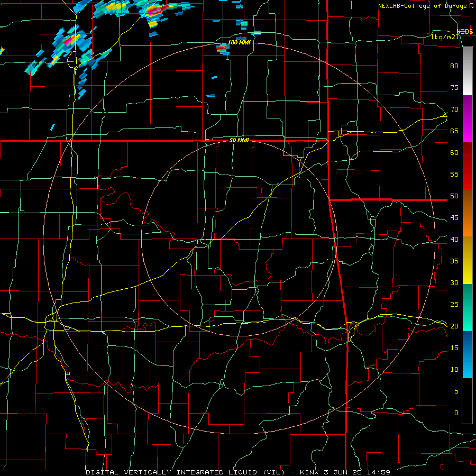Image resolution: width=476 pixels, height=476 pixels.
Task: Click the 30 value on the color scale
Action: (454, 282)
